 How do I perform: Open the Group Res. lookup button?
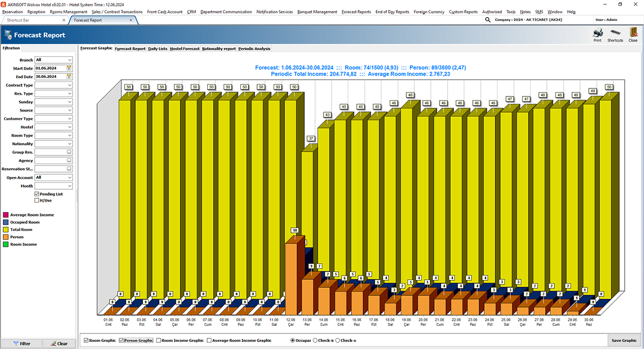click(x=69, y=152)
